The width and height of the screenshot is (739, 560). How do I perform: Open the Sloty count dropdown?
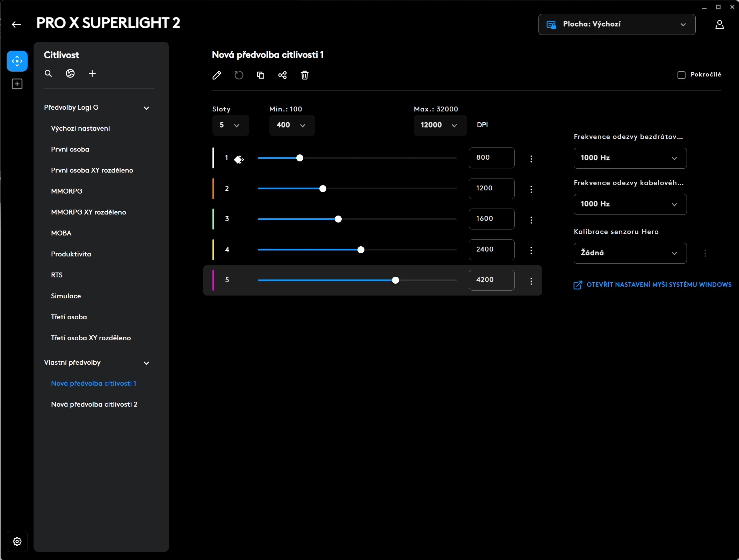click(x=231, y=125)
